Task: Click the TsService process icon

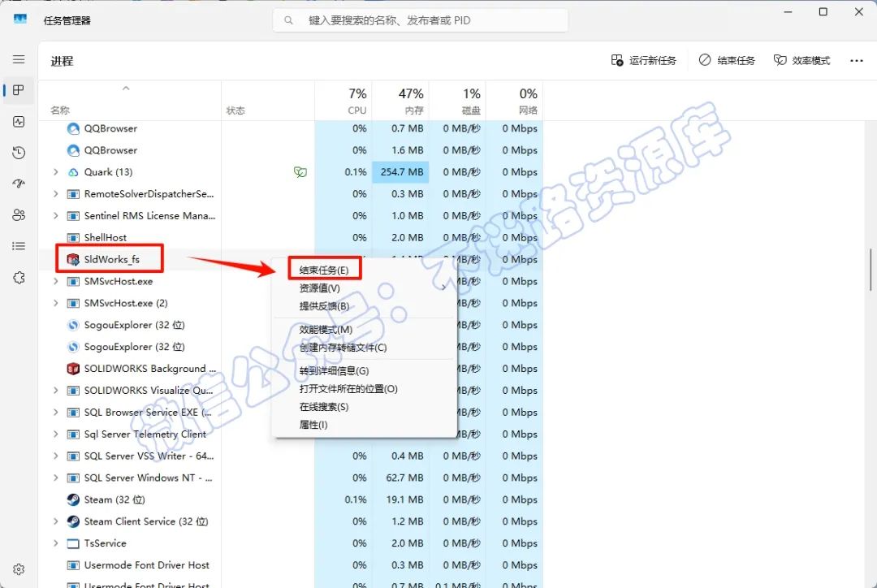Action: pyautogui.click(x=73, y=543)
